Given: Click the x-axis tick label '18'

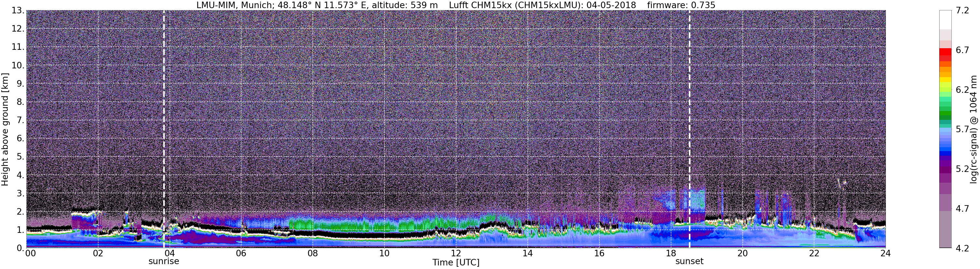Looking at the screenshot, I should [x=671, y=253].
